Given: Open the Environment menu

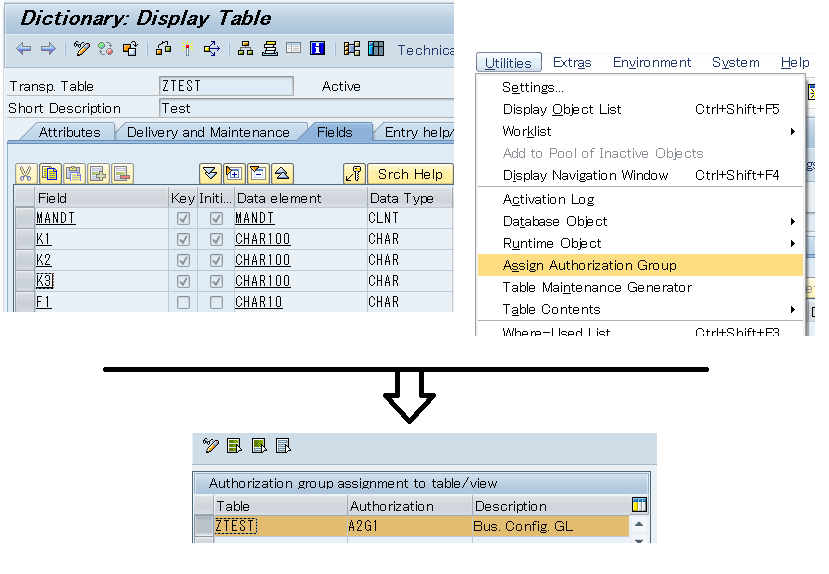Looking at the screenshot, I should tap(651, 62).
